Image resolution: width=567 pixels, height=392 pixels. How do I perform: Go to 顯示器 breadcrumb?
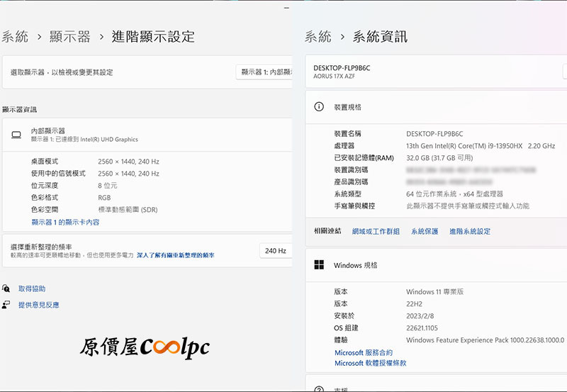coord(69,37)
